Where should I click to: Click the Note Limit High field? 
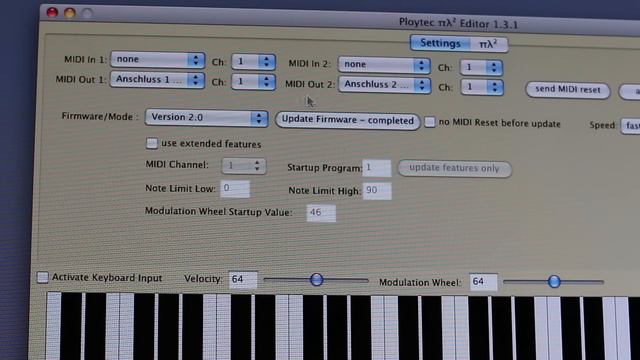tap(377, 191)
